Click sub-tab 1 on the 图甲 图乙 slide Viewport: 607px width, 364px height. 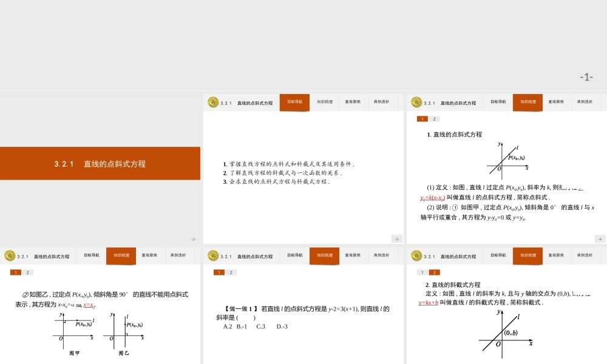coord(16,273)
